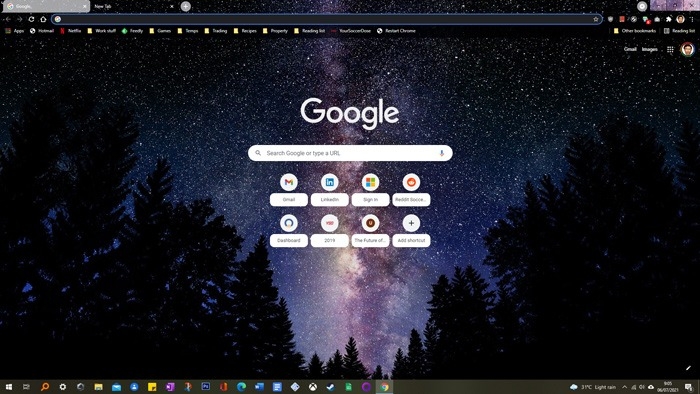The height and width of the screenshot is (394, 700).
Task: Open the Images link at top right
Action: pos(650,49)
